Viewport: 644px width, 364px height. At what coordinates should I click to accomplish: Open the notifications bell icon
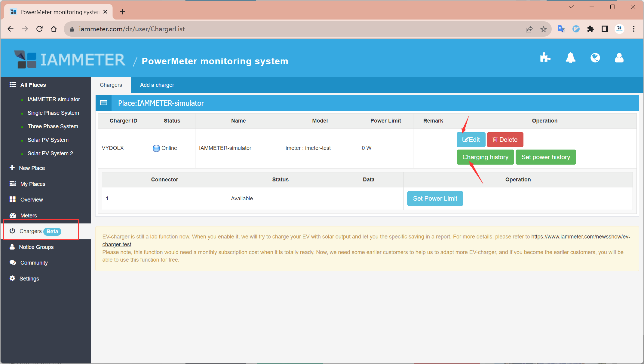click(x=570, y=58)
